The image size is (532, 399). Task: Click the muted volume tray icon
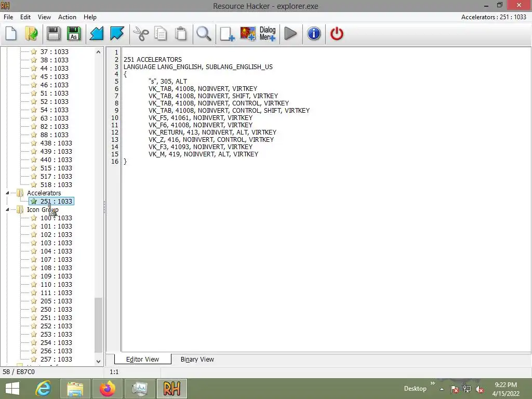coord(480,389)
